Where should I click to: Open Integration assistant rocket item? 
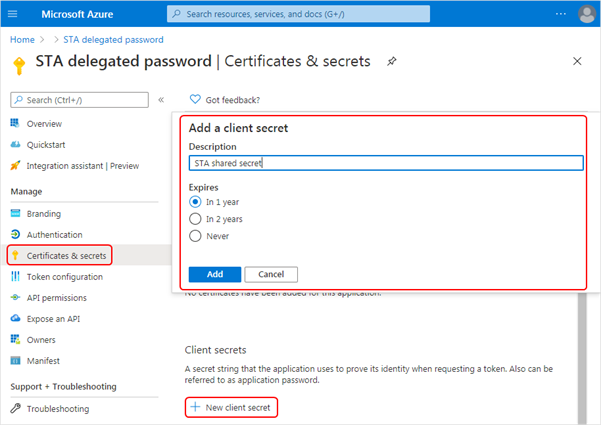(x=83, y=166)
